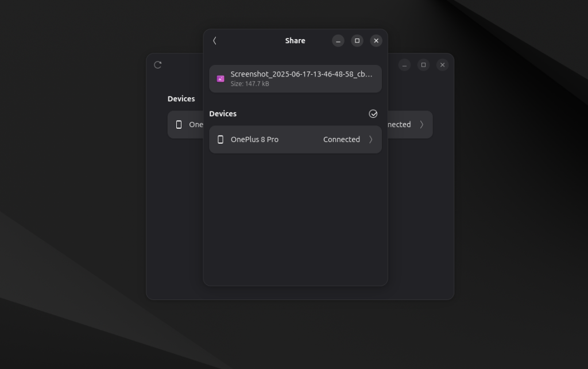
Task: Click the "Share" title text
Action: tap(295, 41)
